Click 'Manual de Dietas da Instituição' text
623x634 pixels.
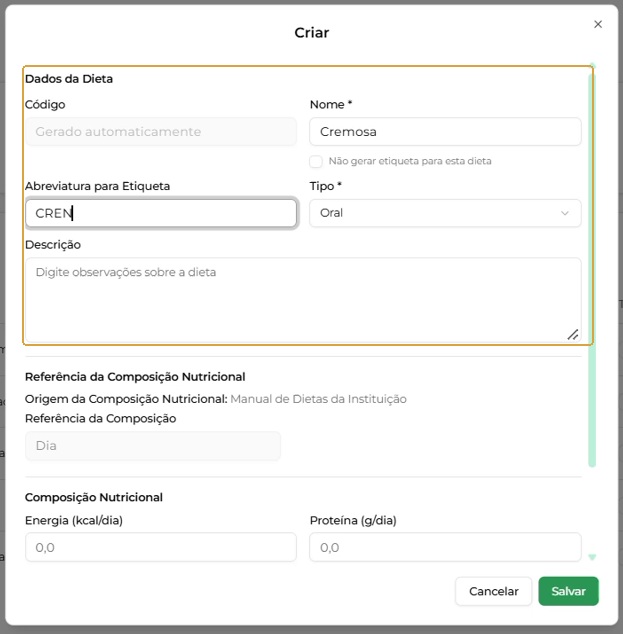[318, 399]
